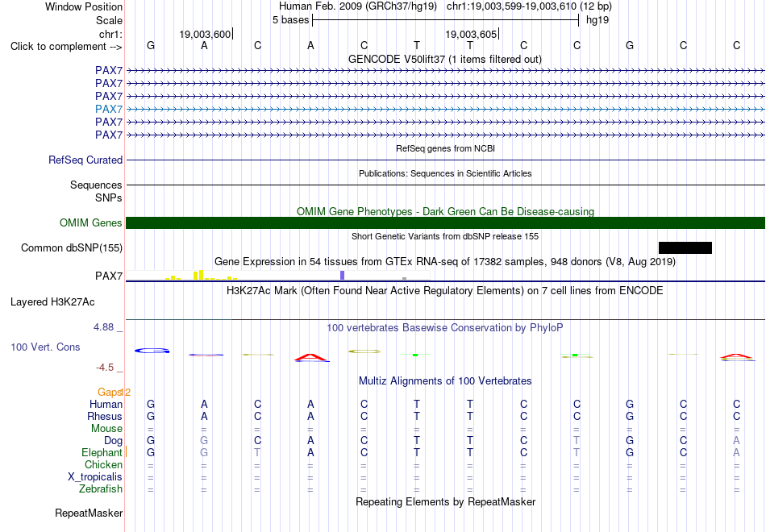Click the RepeatMasker track label

(x=89, y=513)
